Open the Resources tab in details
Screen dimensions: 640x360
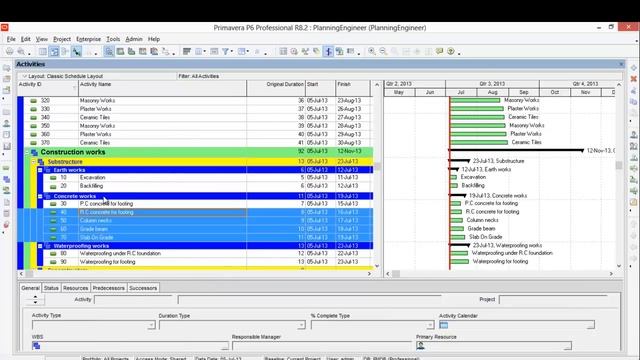[x=76, y=288]
